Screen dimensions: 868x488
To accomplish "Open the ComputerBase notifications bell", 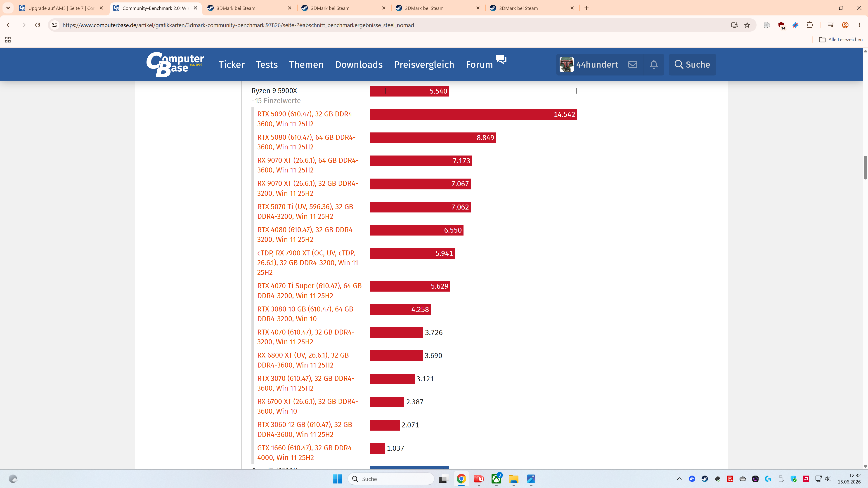I will (x=654, y=64).
